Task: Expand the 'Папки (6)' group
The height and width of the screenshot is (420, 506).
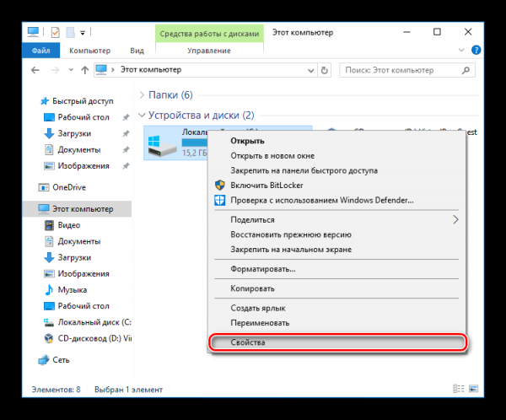Action: [142, 95]
